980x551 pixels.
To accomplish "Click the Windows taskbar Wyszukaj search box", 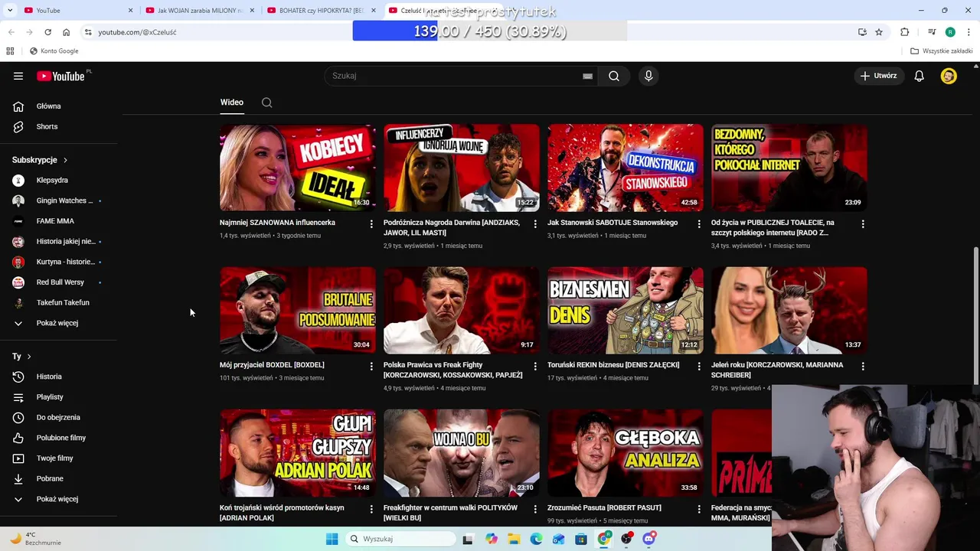I will [399, 539].
